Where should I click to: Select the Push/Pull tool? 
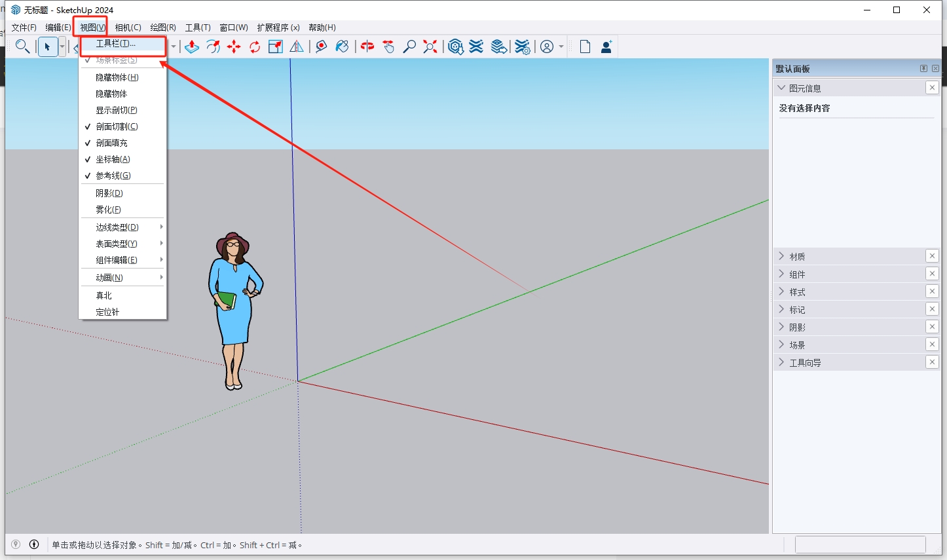coord(192,47)
